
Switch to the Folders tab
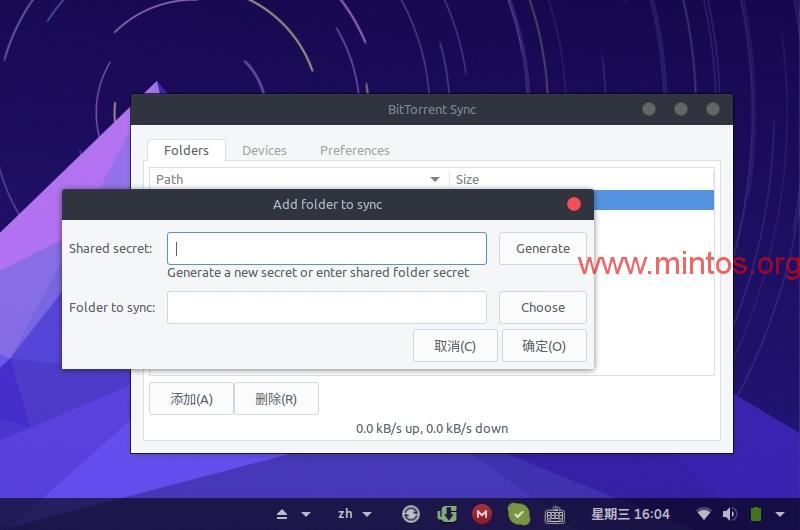186,150
